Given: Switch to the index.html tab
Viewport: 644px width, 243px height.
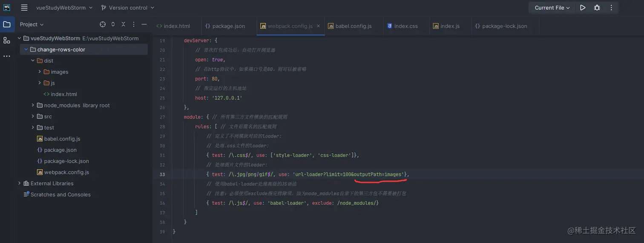Looking at the screenshot, I should pyautogui.click(x=173, y=26).
